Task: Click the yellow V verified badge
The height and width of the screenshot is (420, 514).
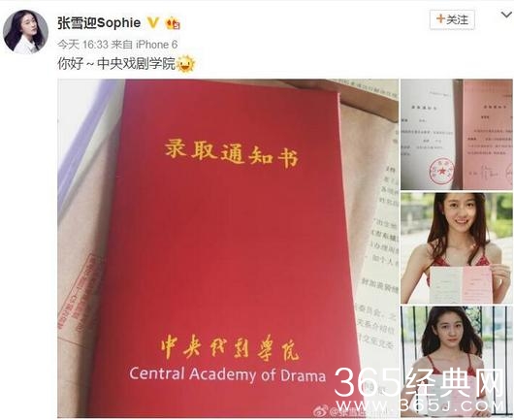Action: [x=153, y=22]
